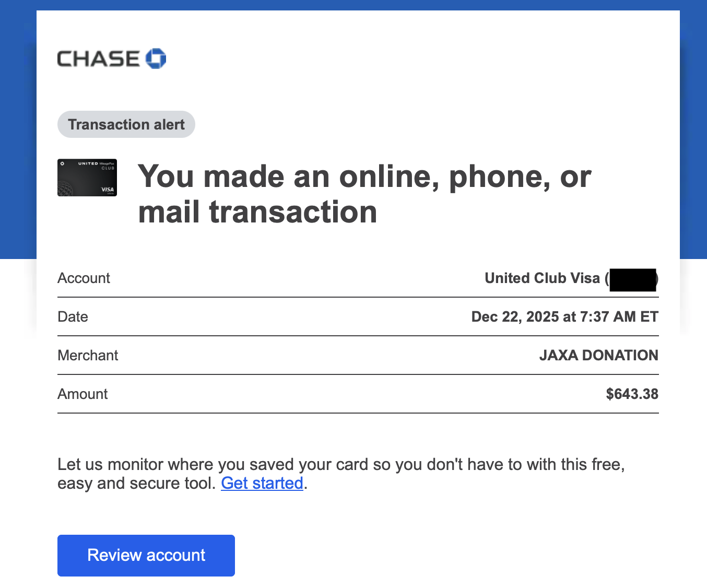This screenshot has height=588, width=707.
Task: Click the Date row label
Action: click(x=73, y=317)
